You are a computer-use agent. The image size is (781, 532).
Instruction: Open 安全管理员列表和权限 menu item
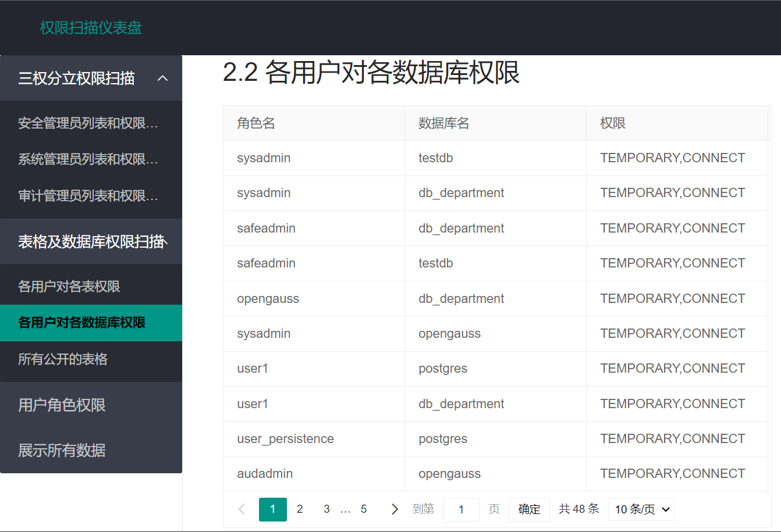91,123
